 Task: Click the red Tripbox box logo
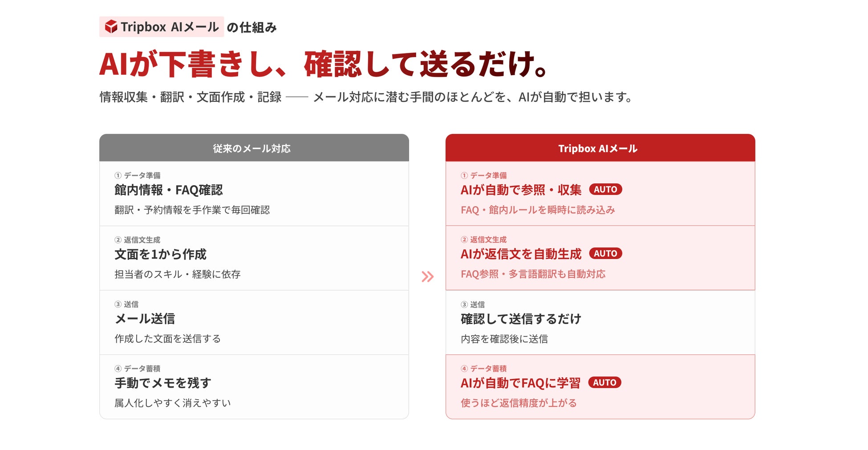point(111,27)
